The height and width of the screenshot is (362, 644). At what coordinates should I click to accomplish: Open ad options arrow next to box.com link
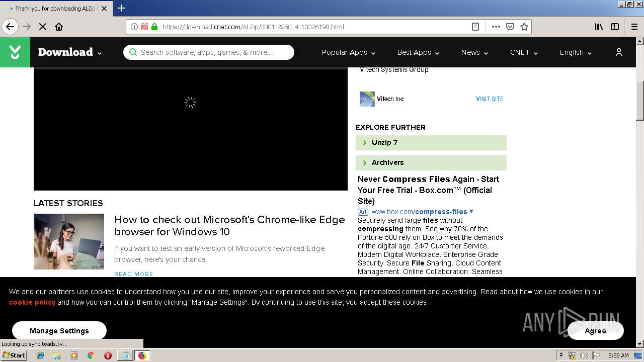point(471,211)
